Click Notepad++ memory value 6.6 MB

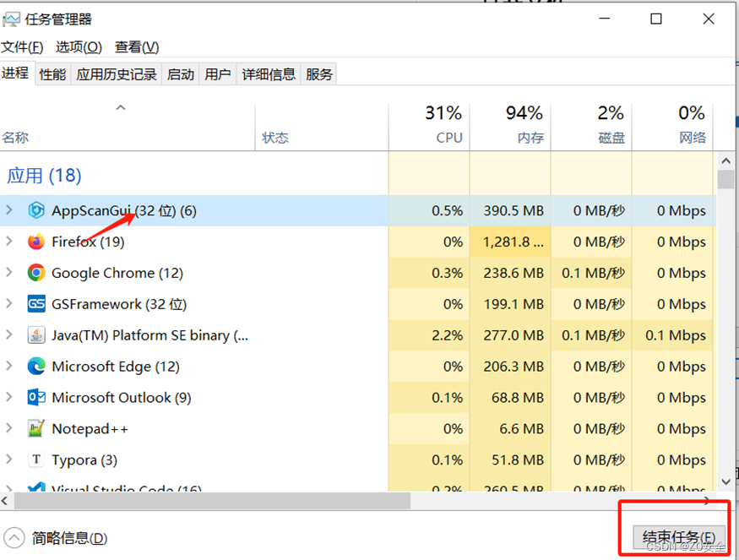(522, 428)
